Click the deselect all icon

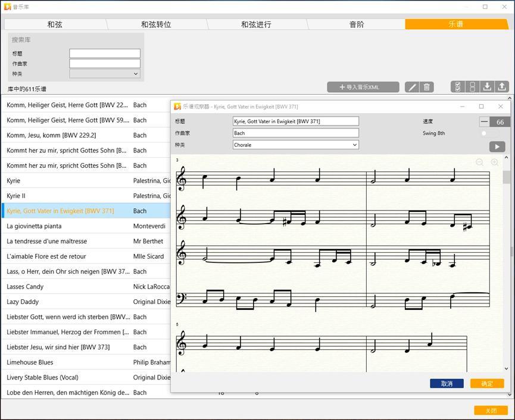pyautogui.click(x=472, y=87)
